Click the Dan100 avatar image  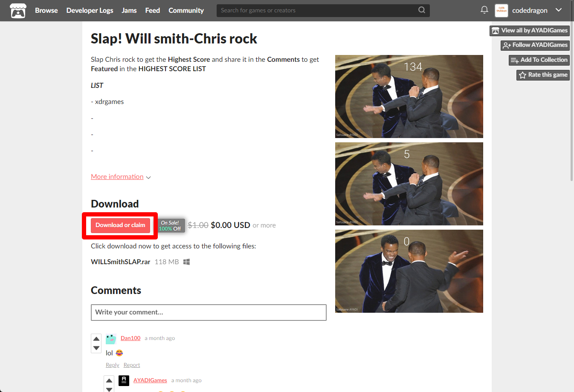111,339
